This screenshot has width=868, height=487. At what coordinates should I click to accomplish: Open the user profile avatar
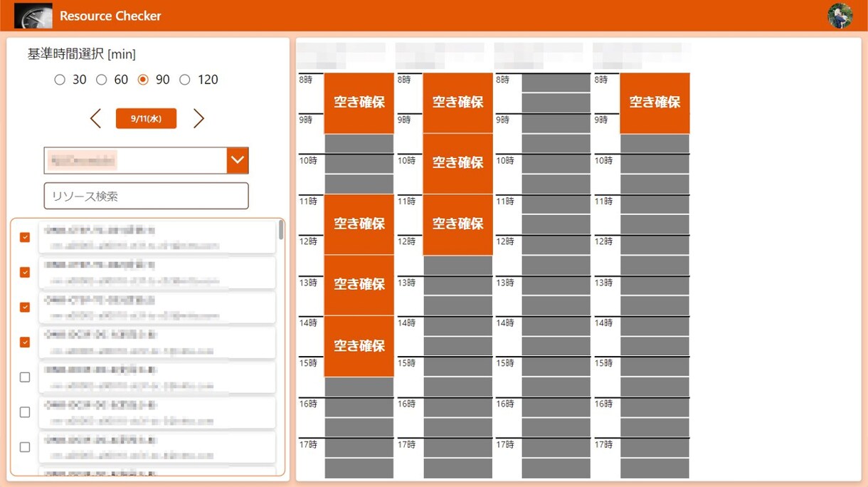840,16
